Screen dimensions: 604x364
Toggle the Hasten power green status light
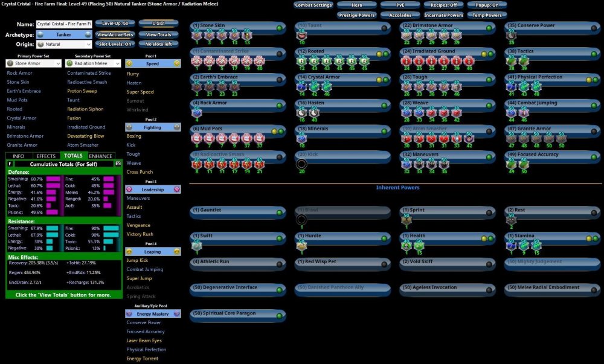pos(385,105)
